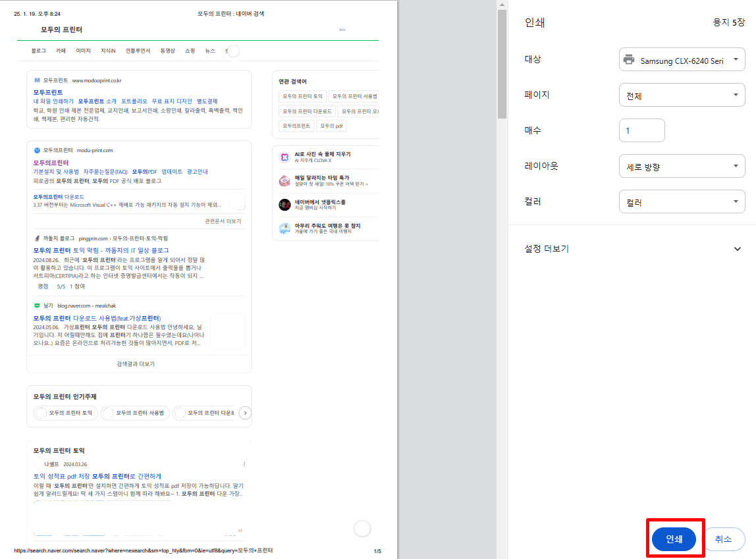Click related search chip 모두의프린트
This screenshot has height=559, width=756.
click(x=296, y=126)
